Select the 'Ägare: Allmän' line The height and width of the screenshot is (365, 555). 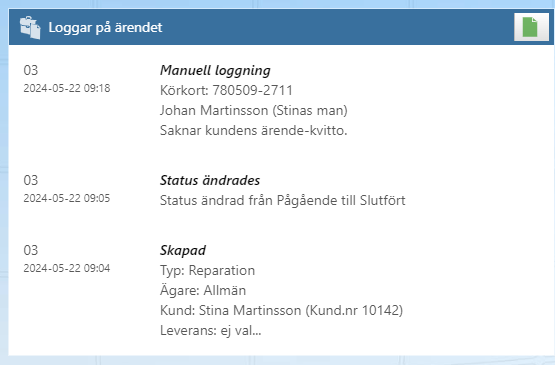coord(203,291)
